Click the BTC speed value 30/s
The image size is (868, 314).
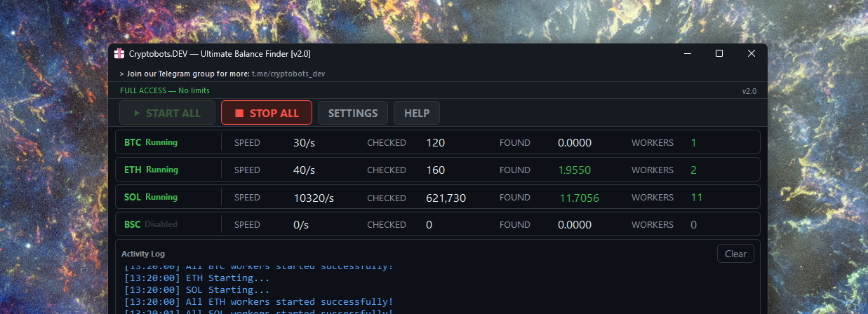click(x=304, y=142)
